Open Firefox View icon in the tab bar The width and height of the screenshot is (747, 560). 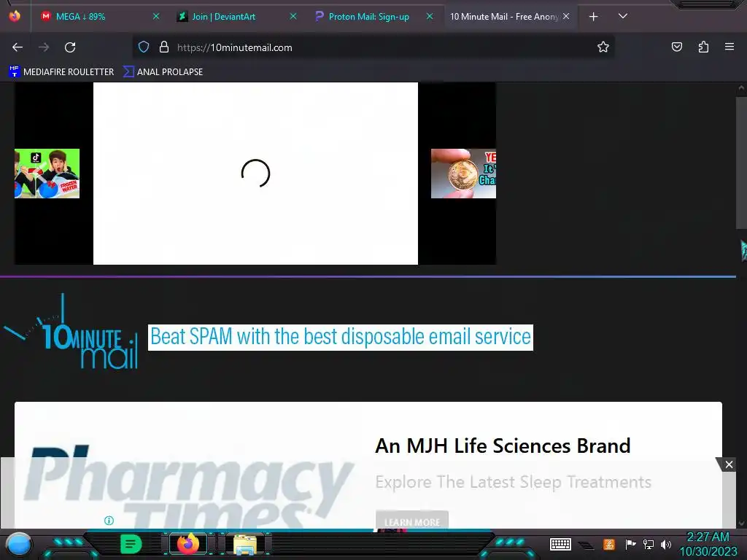pyautogui.click(x=15, y=16)
